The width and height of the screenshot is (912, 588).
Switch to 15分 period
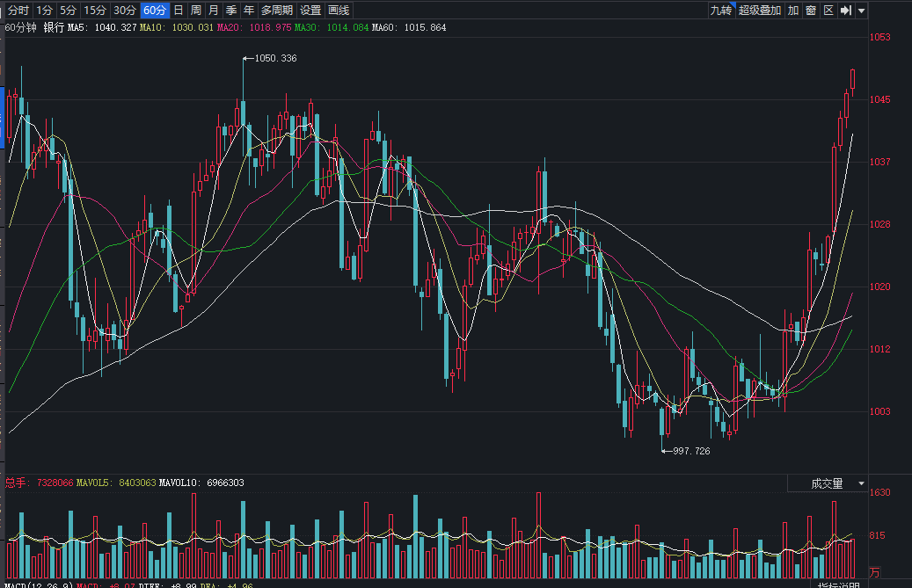click(95, 11)
